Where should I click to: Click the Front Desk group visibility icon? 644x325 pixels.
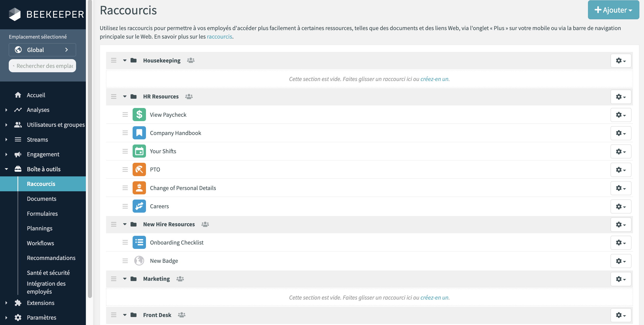point(182,315)
